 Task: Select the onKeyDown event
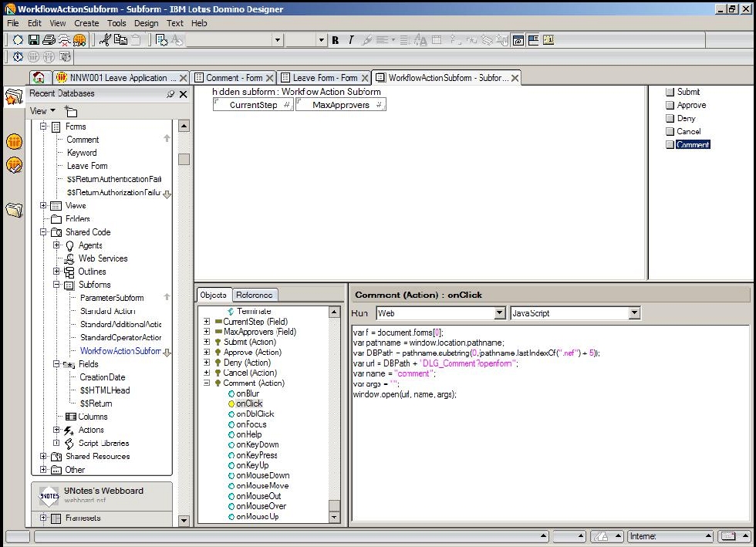(x=257, y=444)
